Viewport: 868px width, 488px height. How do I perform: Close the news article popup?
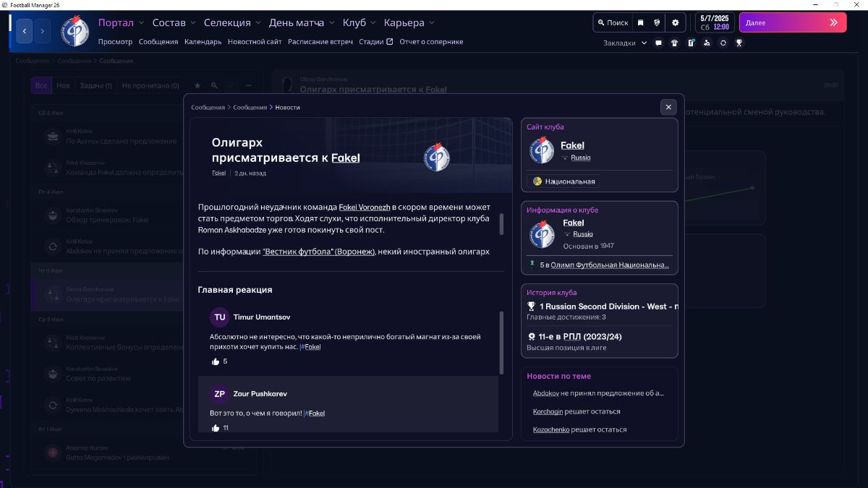[668, 107]
